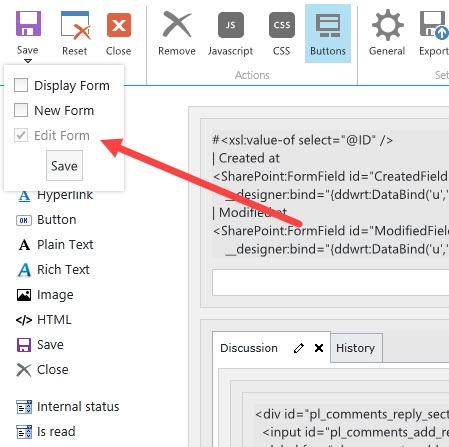449x447 pixels.
Task: Select the Image control icon
Action: [24, 295]
